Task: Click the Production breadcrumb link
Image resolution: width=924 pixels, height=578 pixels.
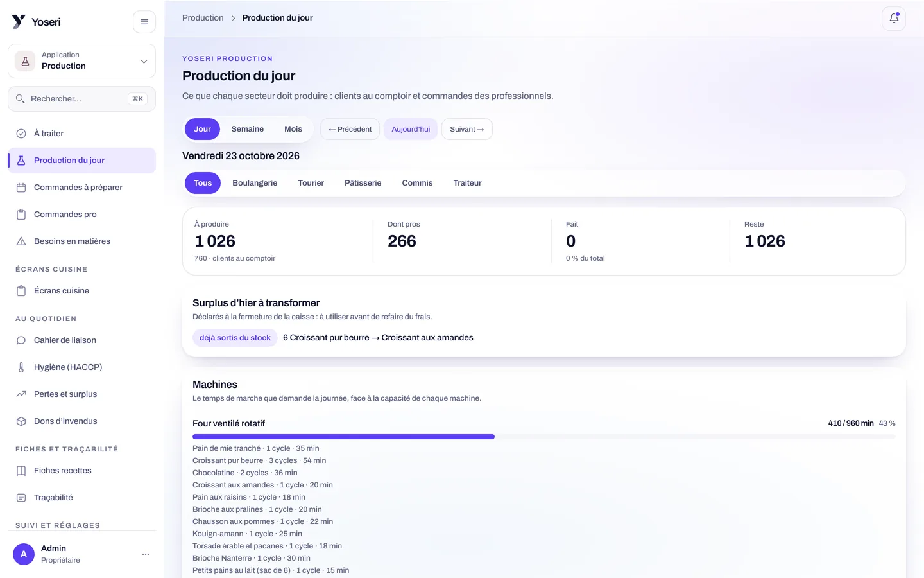Action: point(203,18)
